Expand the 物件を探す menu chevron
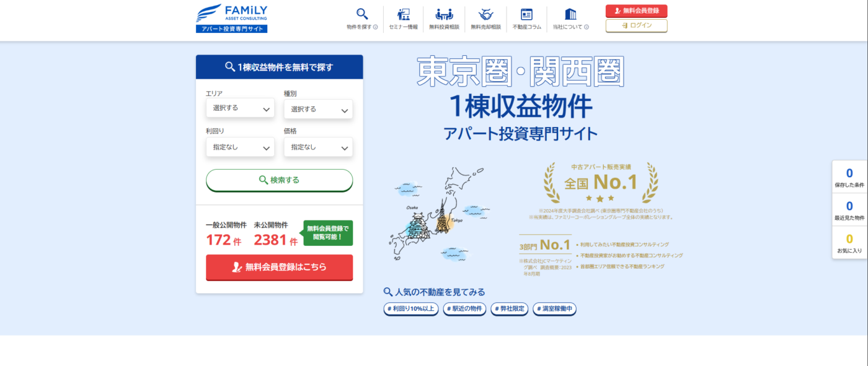The image size is (868, 366). [x=376, y=27]
